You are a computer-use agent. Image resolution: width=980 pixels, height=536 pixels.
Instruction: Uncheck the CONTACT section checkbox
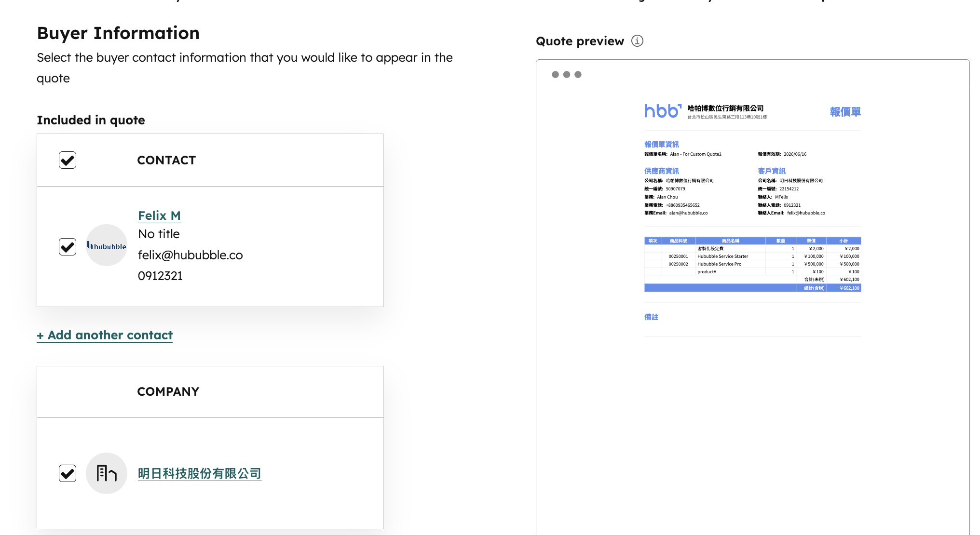click(x=67, y=160)
